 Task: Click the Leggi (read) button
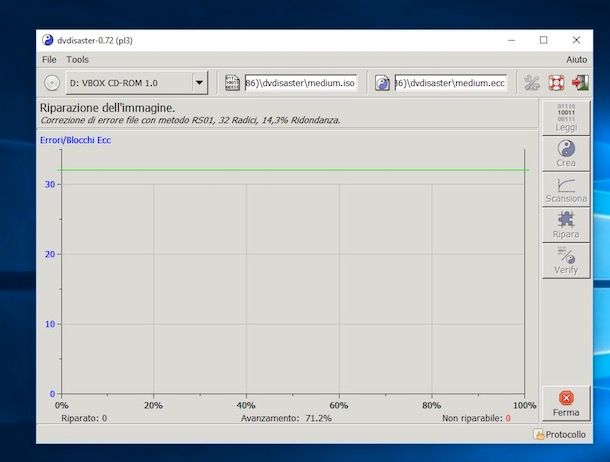(566, 118)
